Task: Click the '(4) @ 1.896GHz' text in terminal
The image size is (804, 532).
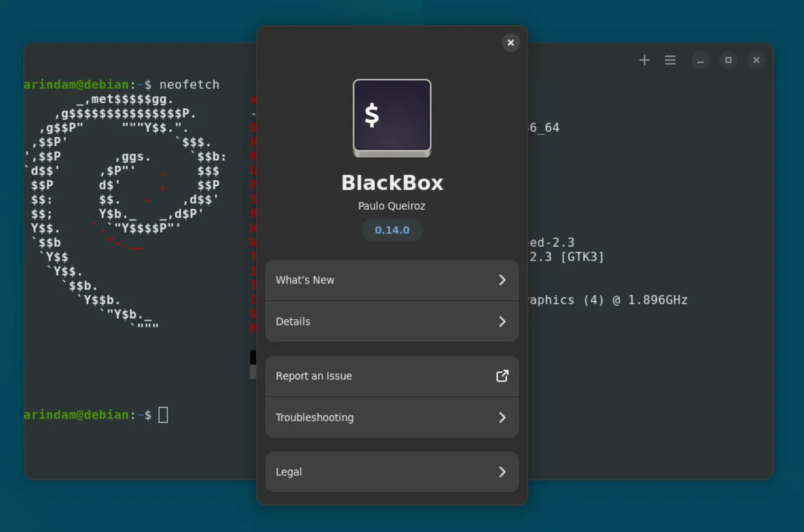Action: click(635, 300)
